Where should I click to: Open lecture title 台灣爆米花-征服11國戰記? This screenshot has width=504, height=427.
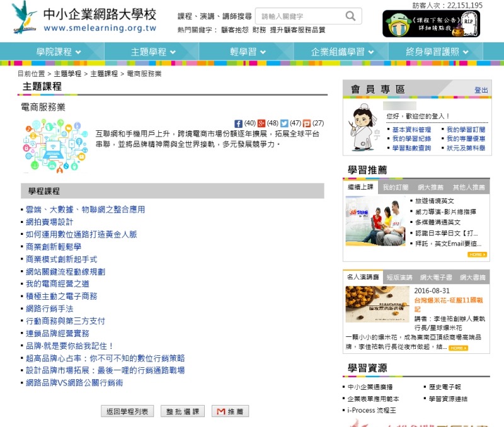(449, 305)
